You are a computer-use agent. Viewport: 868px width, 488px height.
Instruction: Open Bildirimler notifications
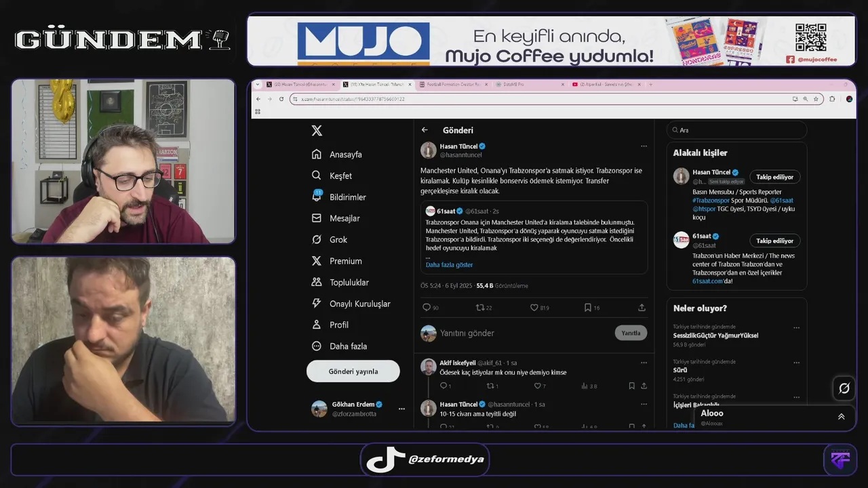(338, 197)
